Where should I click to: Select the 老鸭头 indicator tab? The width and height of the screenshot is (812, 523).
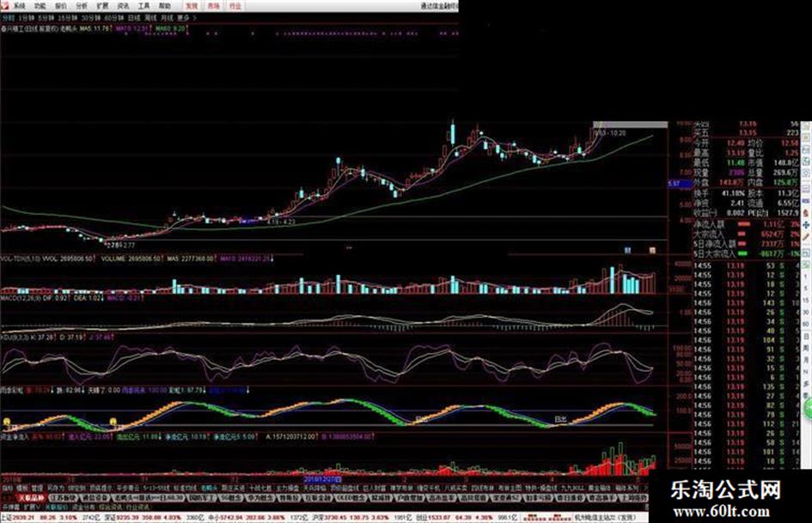(x=208, y=488)
